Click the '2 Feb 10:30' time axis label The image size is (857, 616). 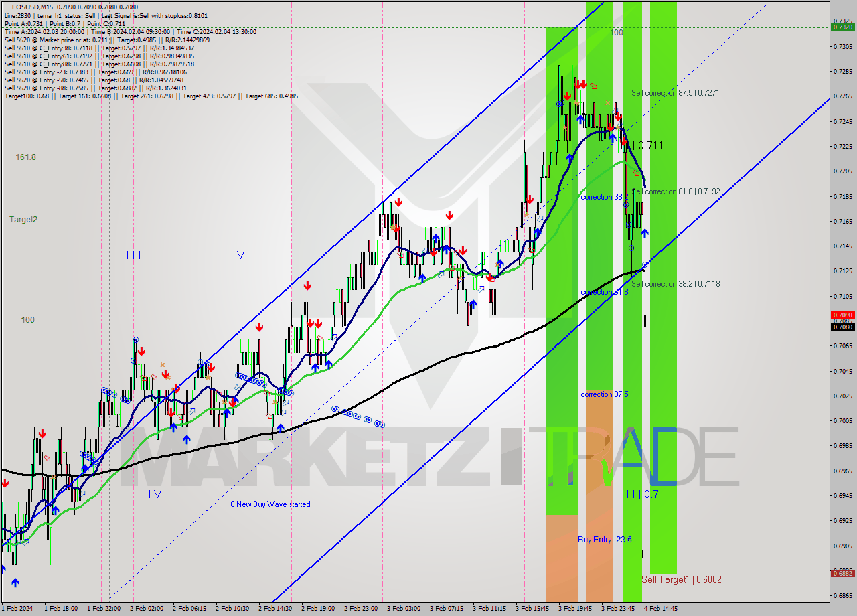pos(232,609)
